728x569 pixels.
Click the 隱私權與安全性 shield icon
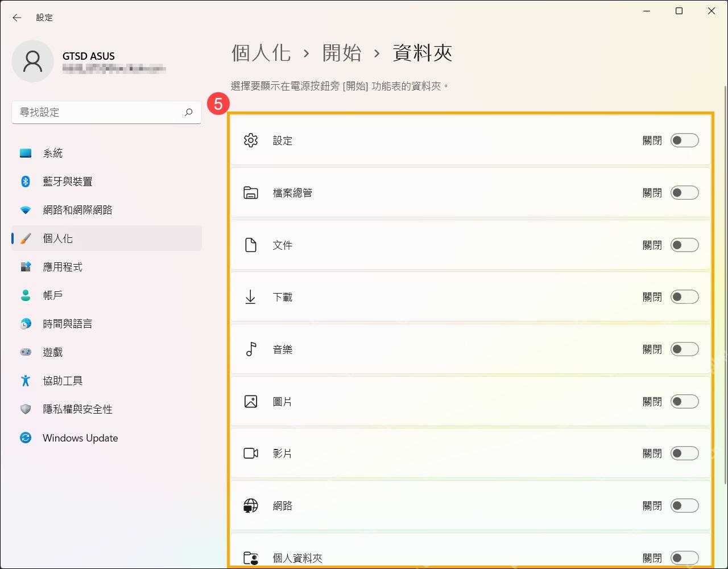(26, 409)
